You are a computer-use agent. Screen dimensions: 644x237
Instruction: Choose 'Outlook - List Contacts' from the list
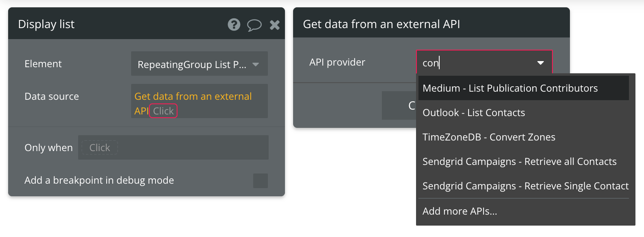(x=474, y=113)
